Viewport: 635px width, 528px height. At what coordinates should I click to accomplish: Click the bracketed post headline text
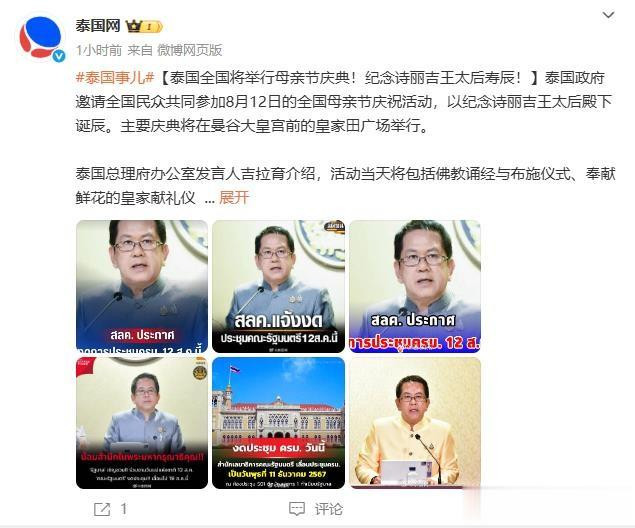tap(350, 78)
